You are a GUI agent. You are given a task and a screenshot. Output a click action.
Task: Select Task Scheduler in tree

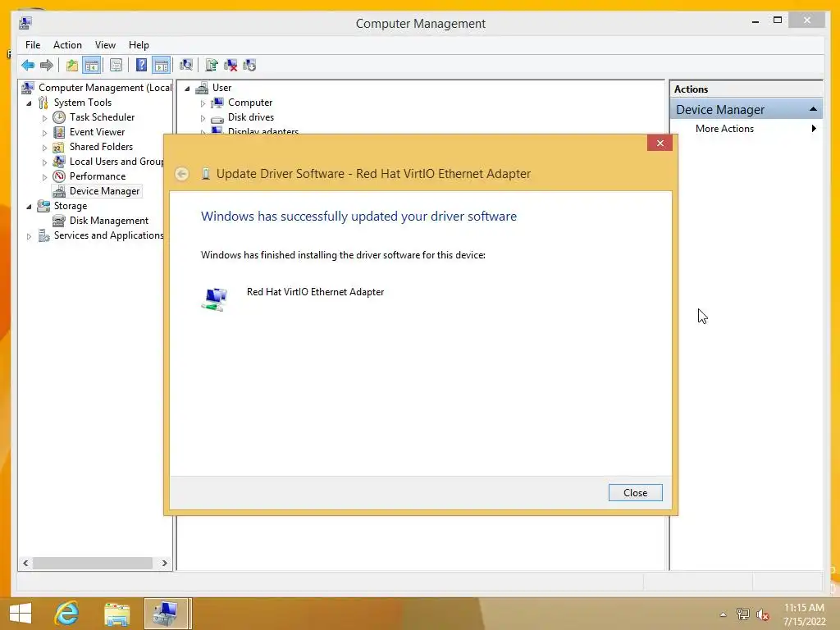pos(102,116)
